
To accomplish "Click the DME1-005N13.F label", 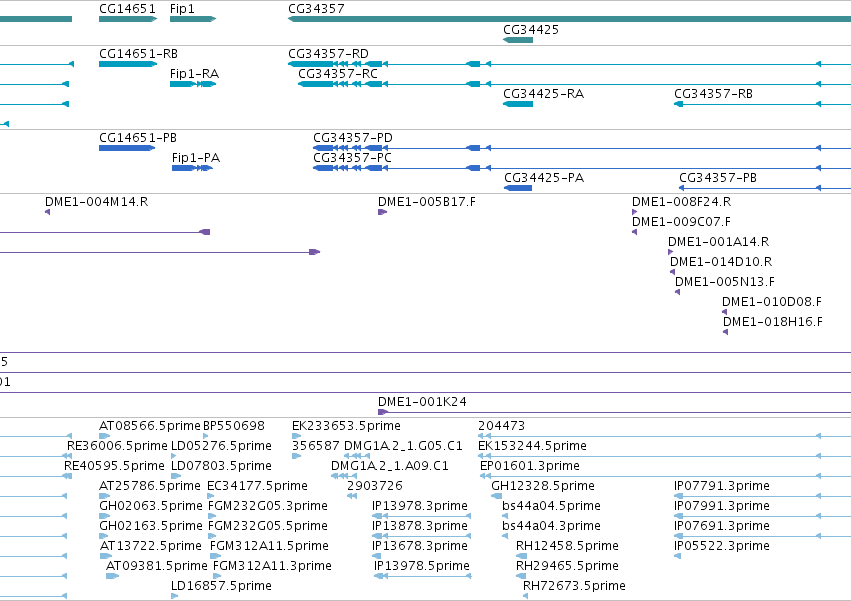I will [725, 282].
